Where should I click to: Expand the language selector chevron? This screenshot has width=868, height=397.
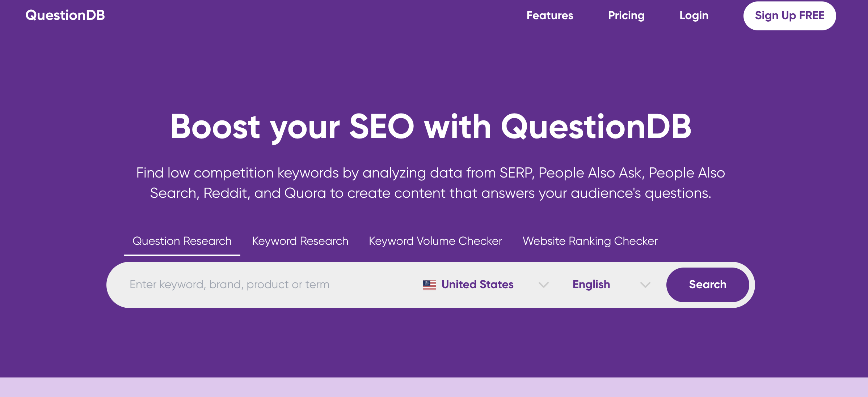[645, 285]
